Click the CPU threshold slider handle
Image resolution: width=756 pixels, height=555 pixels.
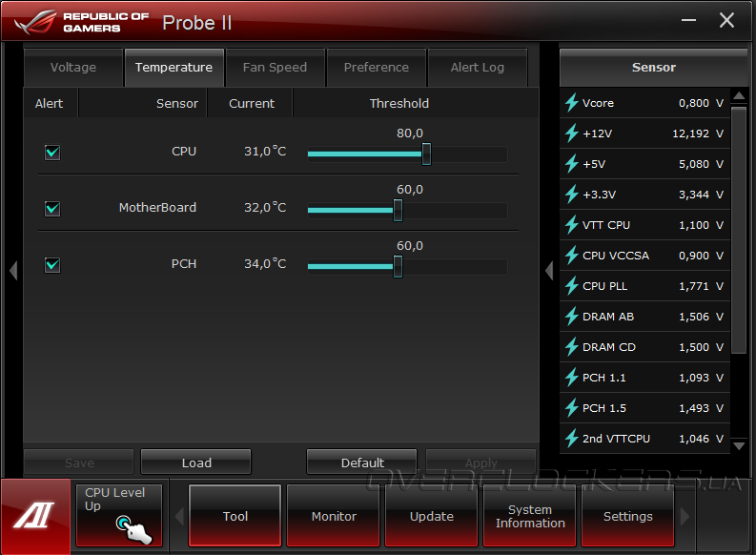tap(426, 154)
